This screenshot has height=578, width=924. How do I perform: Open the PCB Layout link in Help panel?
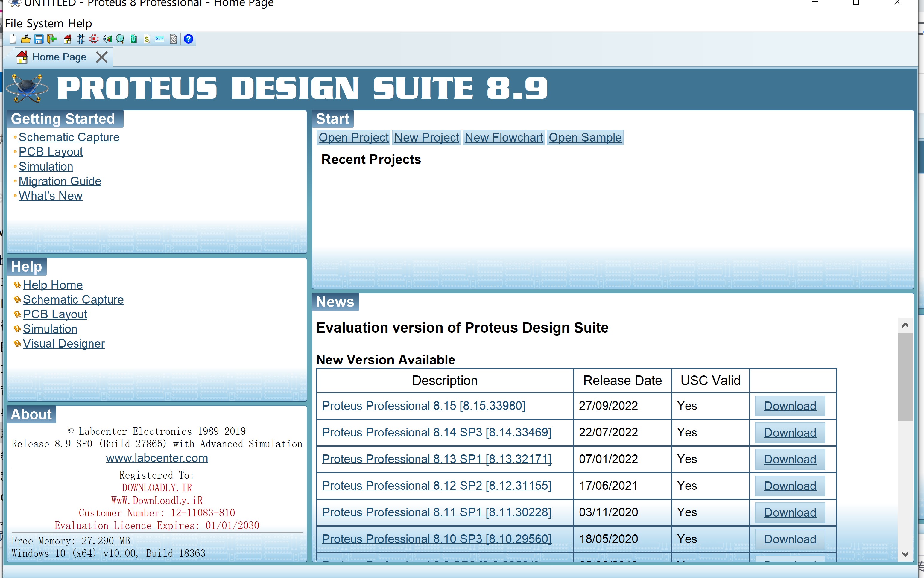tap(55, 314)
